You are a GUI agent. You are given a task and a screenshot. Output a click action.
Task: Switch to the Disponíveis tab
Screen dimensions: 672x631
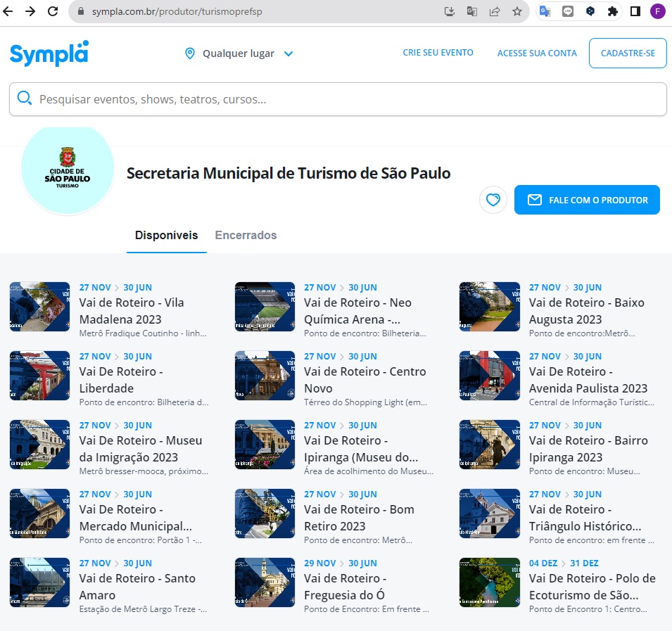[166, 235]
